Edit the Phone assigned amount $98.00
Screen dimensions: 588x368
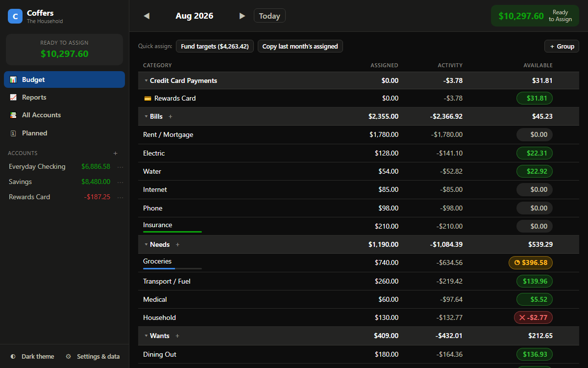389,208
